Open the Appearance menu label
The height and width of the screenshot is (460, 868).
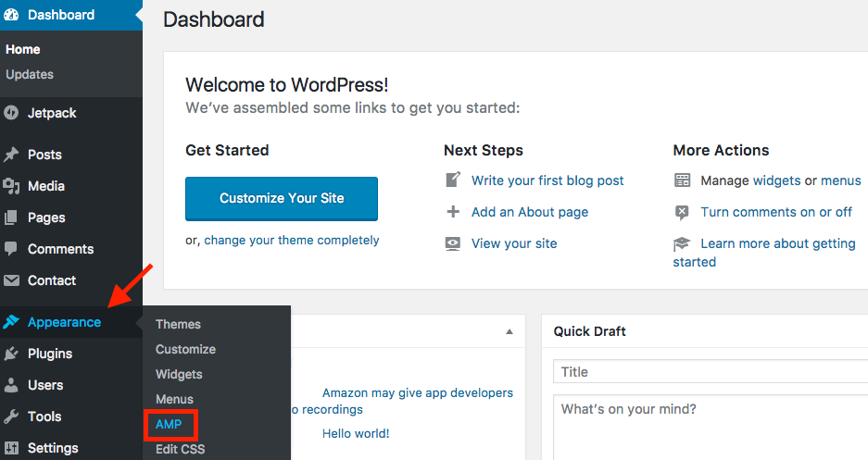[64, 322]
